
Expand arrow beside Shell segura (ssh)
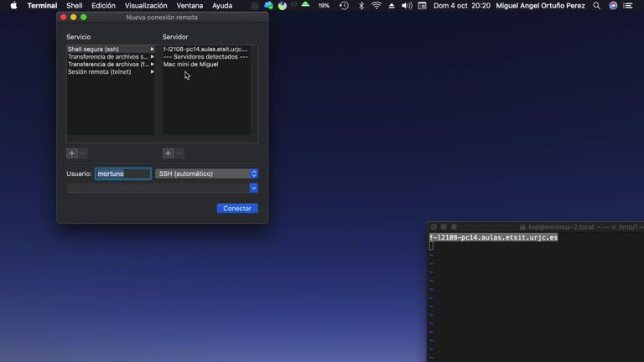152,49
